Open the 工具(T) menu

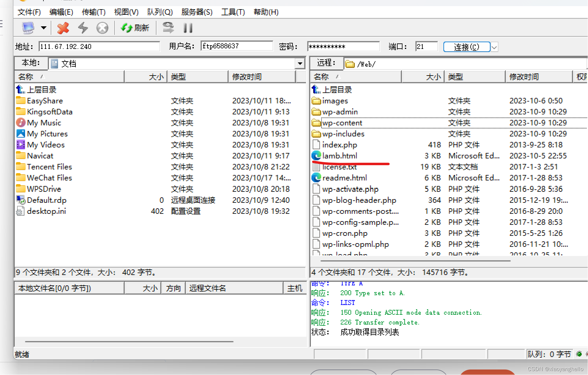point(233,12)
